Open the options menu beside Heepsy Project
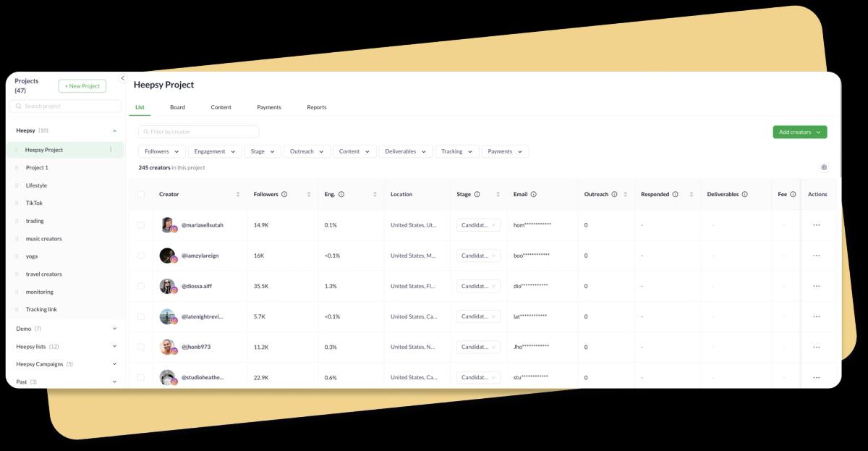868x451 pixels. click(x=111, y=150)
